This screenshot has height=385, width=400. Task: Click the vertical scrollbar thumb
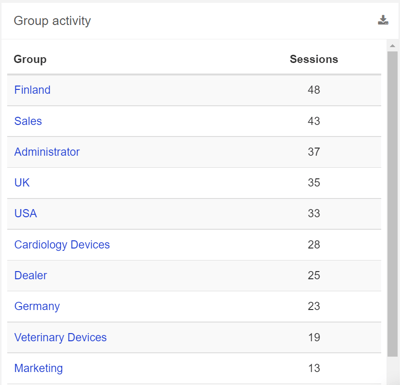click(392, 204)
